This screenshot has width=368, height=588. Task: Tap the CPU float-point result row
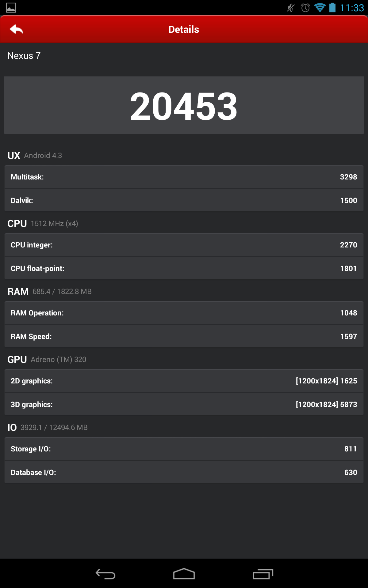(184, 268)
